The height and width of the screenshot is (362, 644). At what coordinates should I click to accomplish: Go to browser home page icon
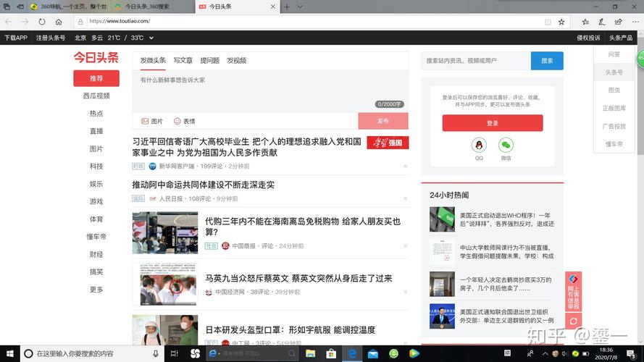pos(59,21)
